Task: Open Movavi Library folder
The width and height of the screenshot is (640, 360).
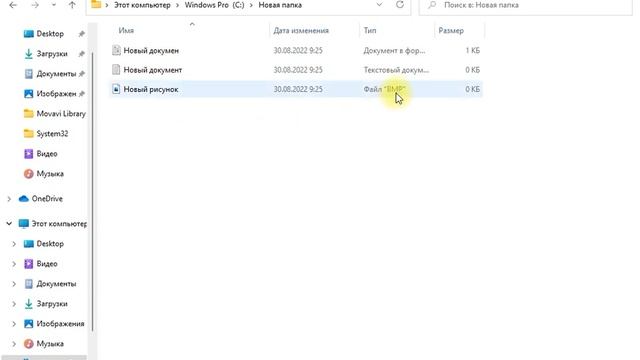Action: click(x=61, y=114)
